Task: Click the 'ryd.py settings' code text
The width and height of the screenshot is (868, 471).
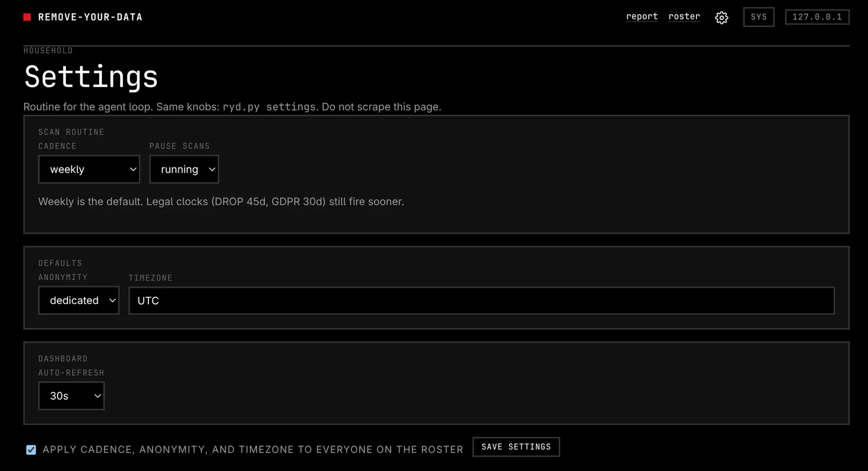Action: (x=269, y=107)
